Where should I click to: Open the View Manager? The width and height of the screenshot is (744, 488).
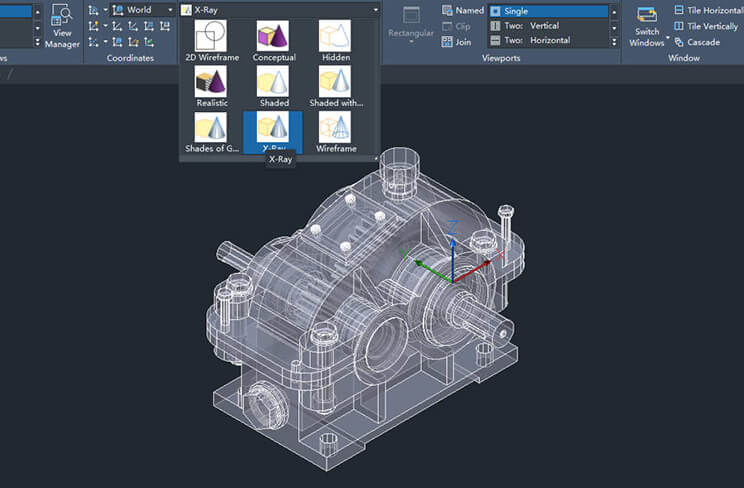(62, 26)
